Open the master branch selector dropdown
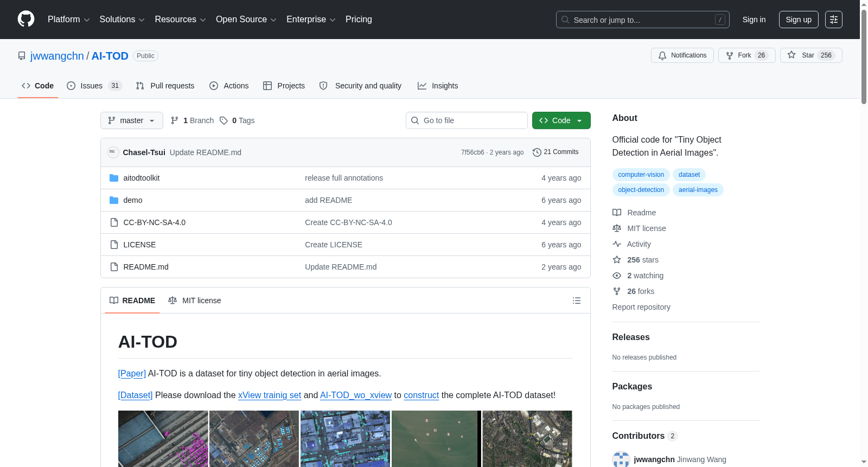868x467 pixels. pos(132,120)
